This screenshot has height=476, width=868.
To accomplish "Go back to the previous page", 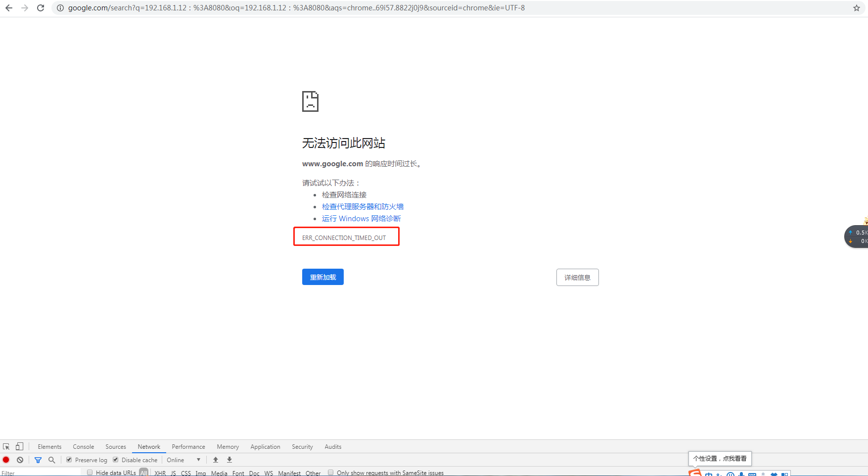I will click(9, 8).
